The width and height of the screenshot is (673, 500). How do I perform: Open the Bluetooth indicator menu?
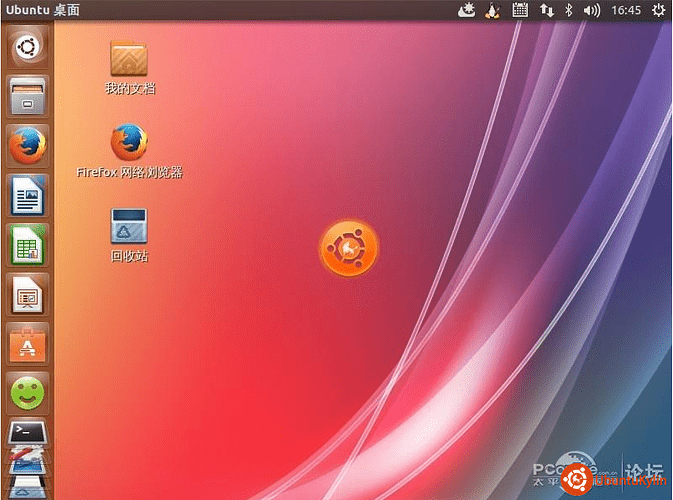569,11
